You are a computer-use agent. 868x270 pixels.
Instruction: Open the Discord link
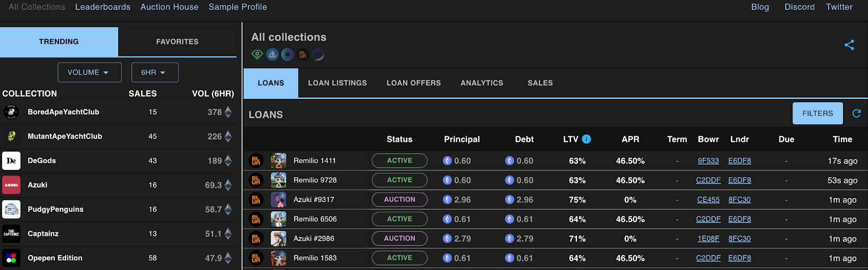point(799,7)
